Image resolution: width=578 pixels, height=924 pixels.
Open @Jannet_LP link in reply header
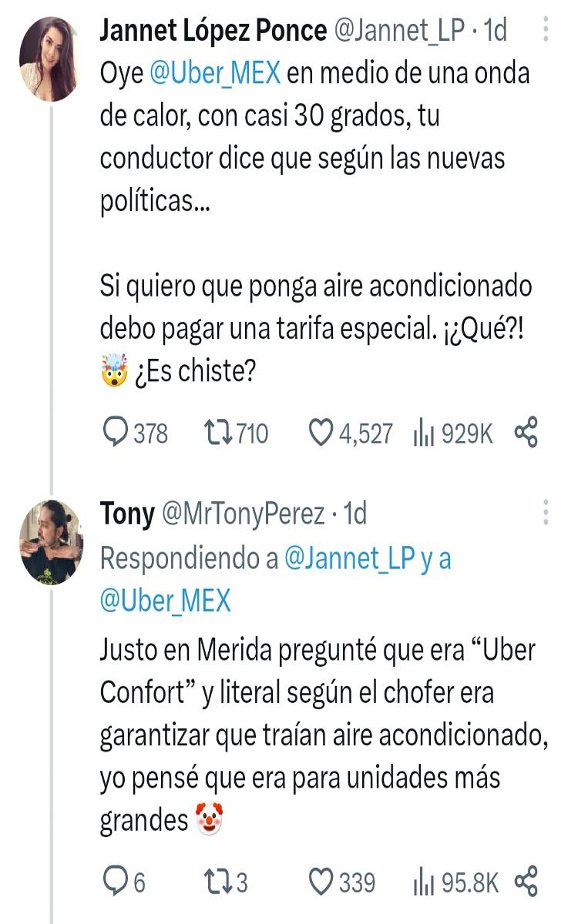click(x=350, y=558)
